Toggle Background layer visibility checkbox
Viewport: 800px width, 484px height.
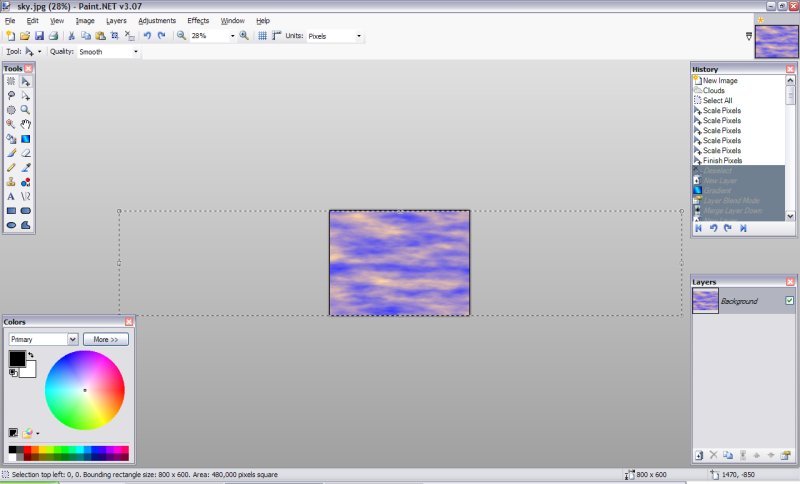click(x=789, y=300)
